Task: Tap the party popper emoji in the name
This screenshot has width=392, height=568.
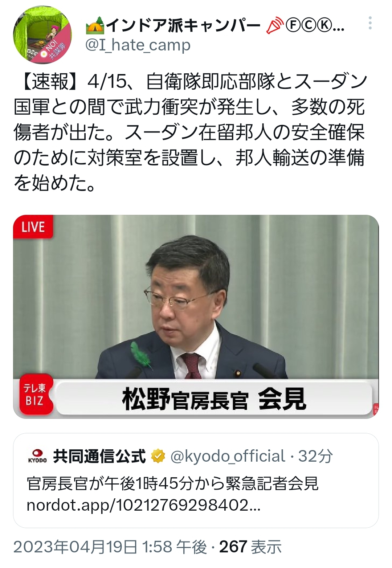Action: click(275, 26)
